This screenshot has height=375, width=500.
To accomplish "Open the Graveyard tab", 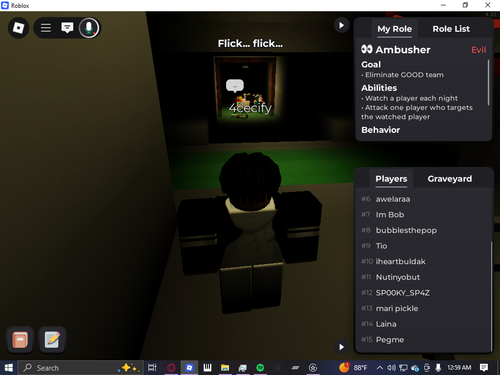I will [450, 179].
